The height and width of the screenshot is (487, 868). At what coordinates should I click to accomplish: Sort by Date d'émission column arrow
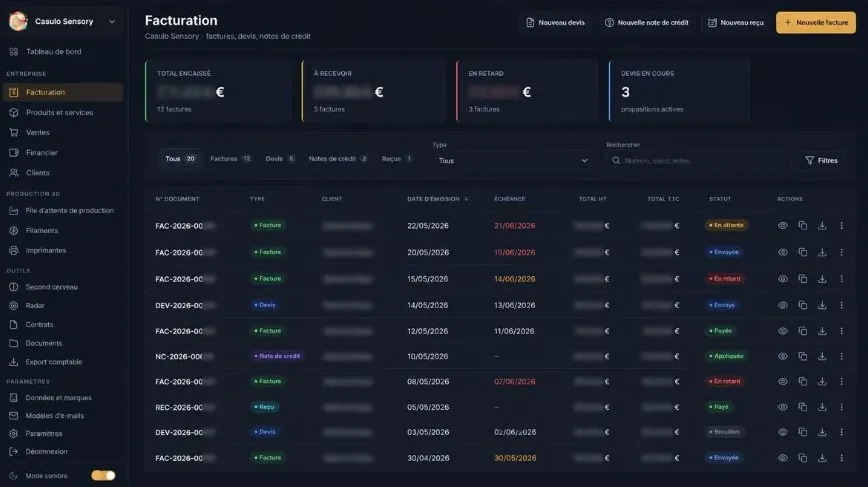coord(466,199)
